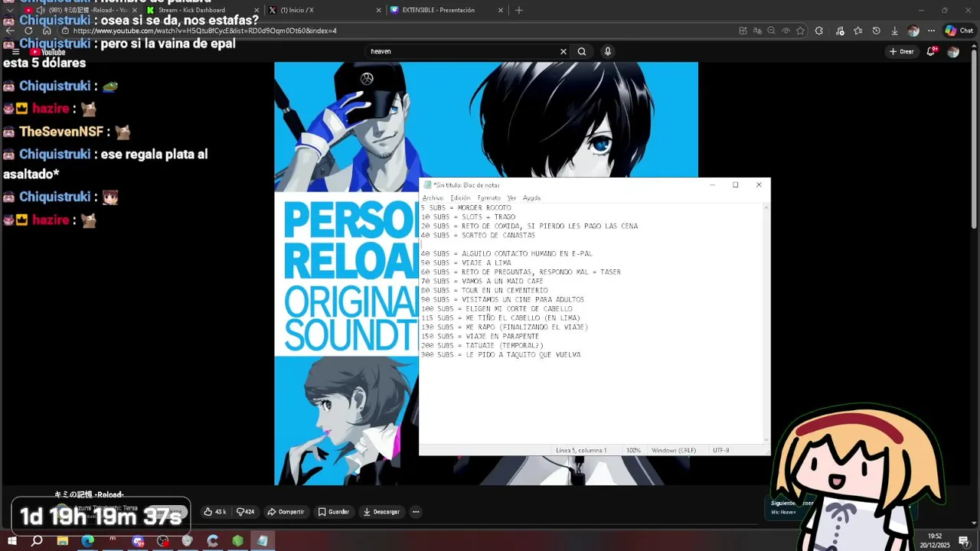Click the line 150 SUBS = VIAJE EN PARAPENTE
980x551 pixels.
[x=480, y=336]
